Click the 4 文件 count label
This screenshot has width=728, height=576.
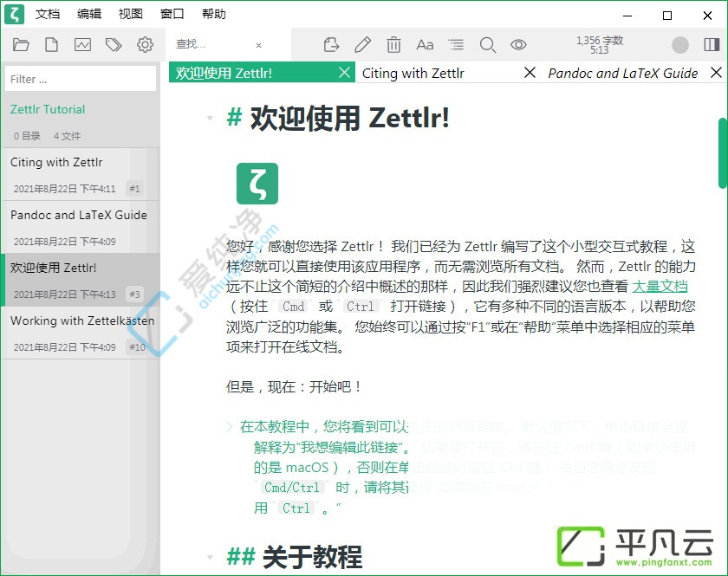(67, 136)
